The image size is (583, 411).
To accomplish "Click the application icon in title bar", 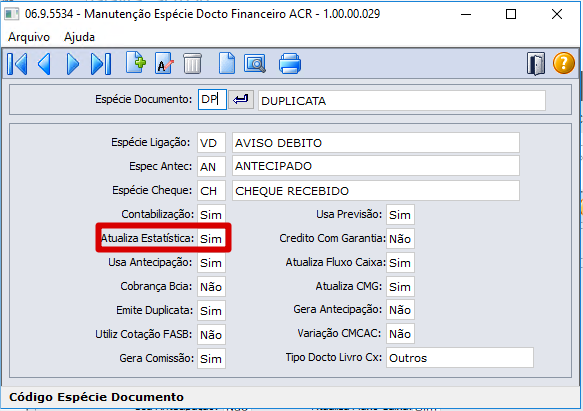I will pyautogui.click(x=12, y=14).
